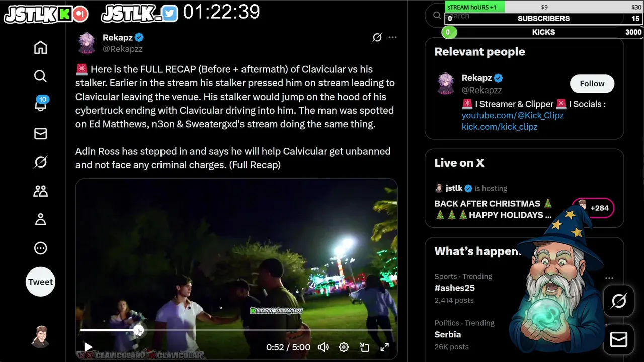Click the video progress scrubber handle

[138, 330]
